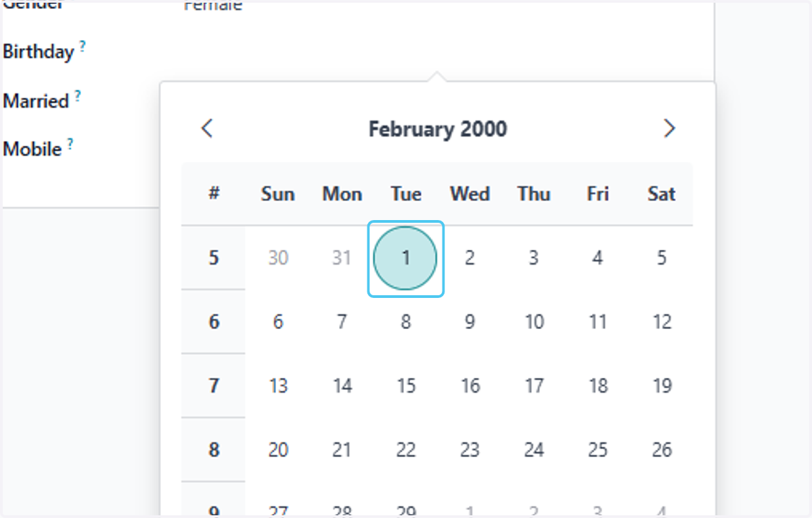Pick Saturday February 5
This screenshot has width=812, height=518.
(662, 258)
